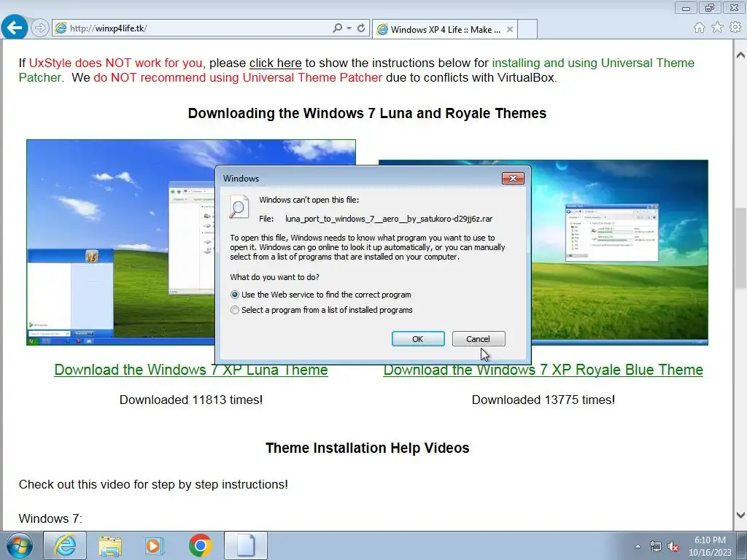
Task: Open the address bar dropdown arrow
Action: 349,28
